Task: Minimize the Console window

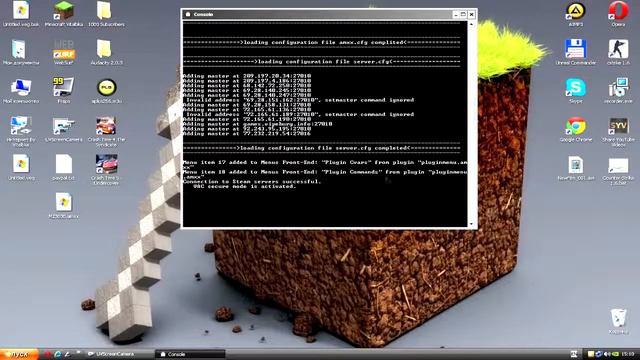Action: coord(456,14)
